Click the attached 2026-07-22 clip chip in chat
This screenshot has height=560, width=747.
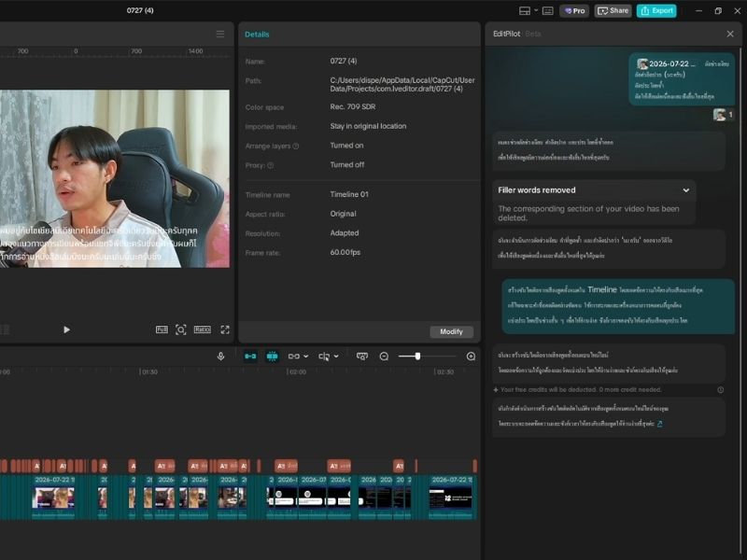click(x=668, y=63)
